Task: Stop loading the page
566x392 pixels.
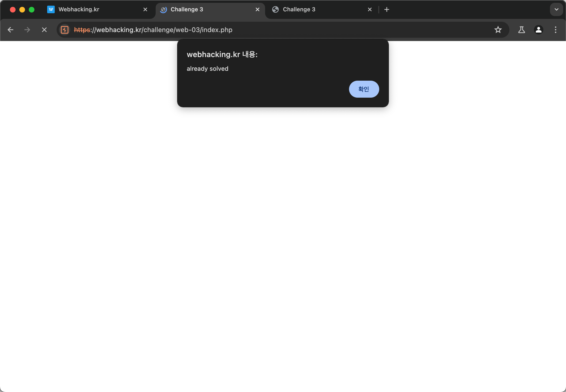Action: (44, 30)
